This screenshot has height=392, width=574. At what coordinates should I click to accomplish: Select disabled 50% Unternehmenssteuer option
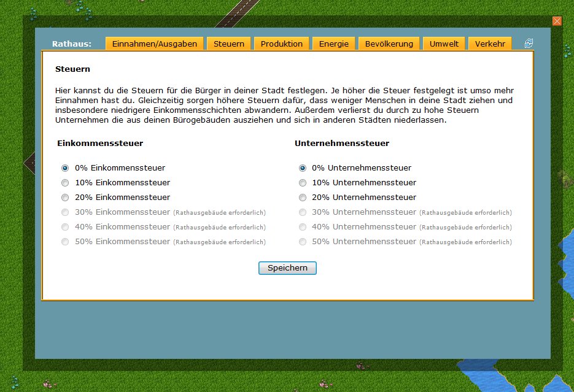coord(303,242)
